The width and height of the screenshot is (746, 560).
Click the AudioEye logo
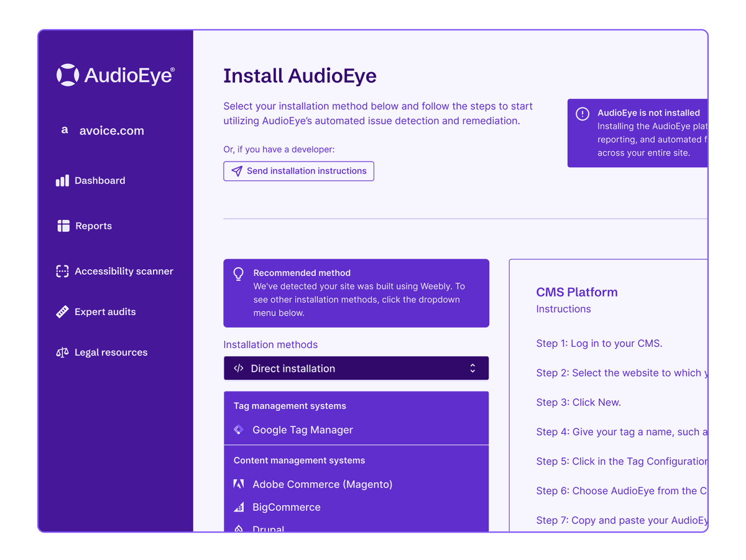point(115,74)
